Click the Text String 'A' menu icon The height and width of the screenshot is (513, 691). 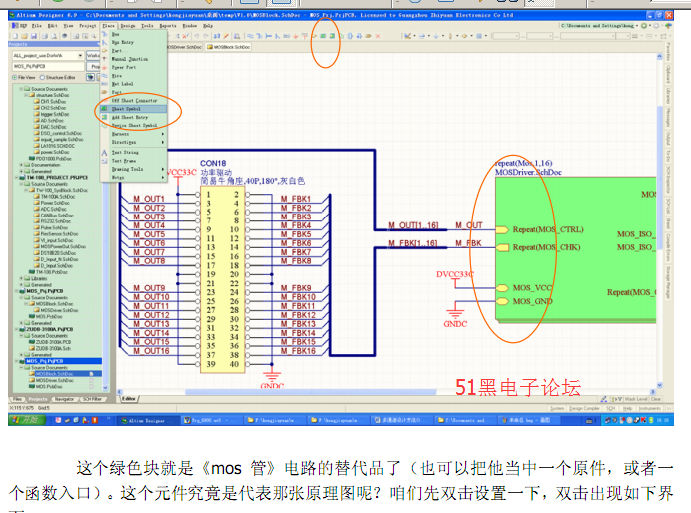click(104, 152)
